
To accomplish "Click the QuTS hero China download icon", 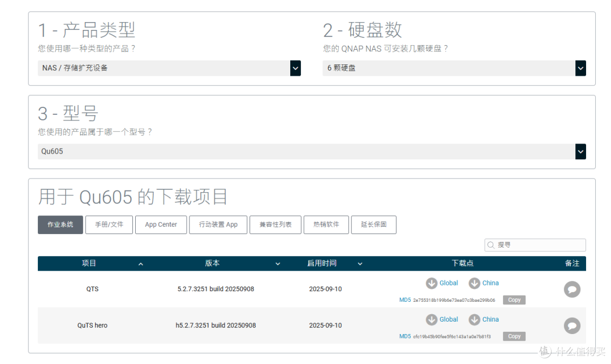I will click(x=474, y=319).
